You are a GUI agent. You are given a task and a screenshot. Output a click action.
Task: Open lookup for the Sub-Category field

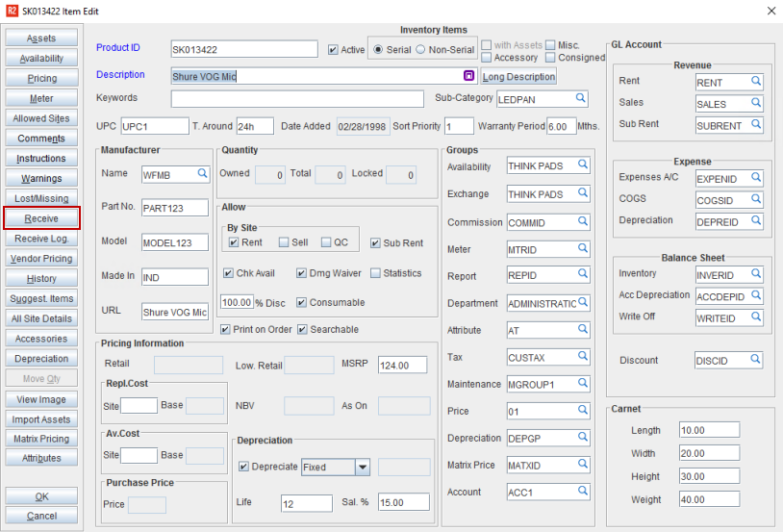coord(581,98)
